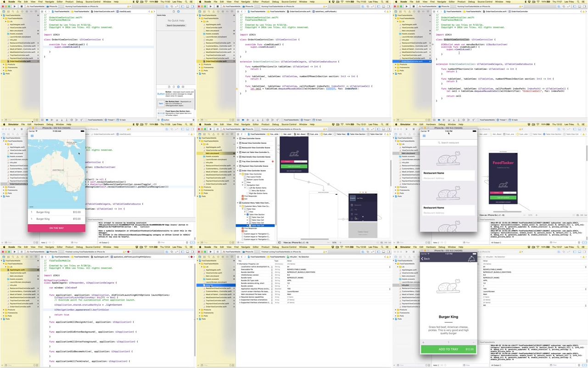
Task: Tap tray icon in 1:57 PM Simulator screen
Action: click(x=472, y=259)
